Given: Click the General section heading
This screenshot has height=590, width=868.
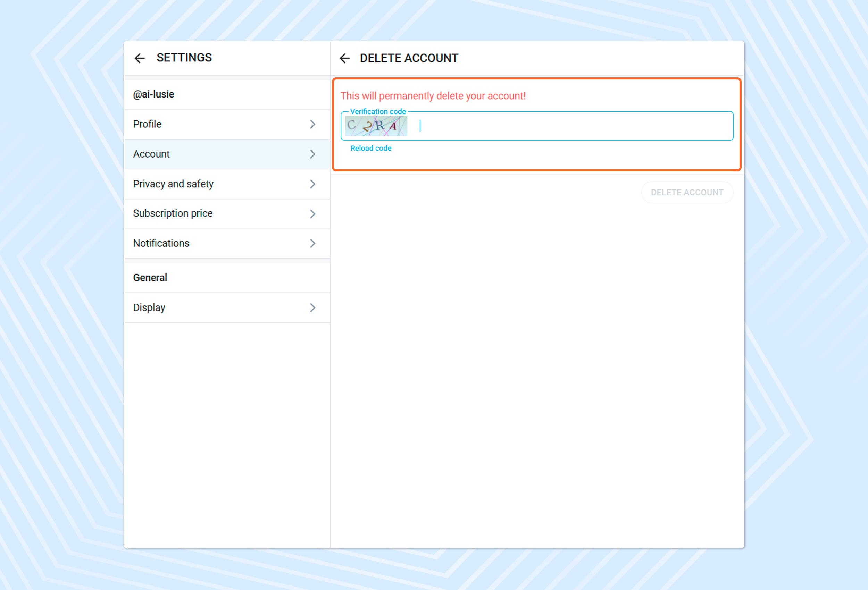Looking at the screenshot, I should tap(150, 278).
